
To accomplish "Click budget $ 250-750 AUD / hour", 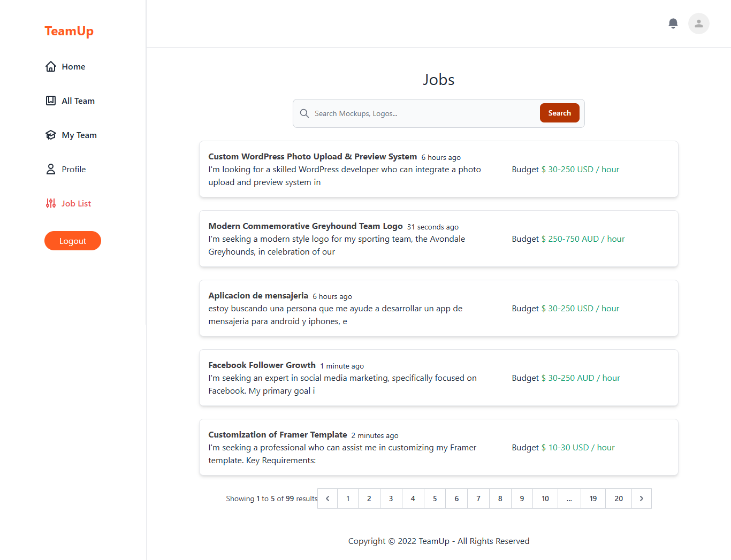I will point(583,239).
